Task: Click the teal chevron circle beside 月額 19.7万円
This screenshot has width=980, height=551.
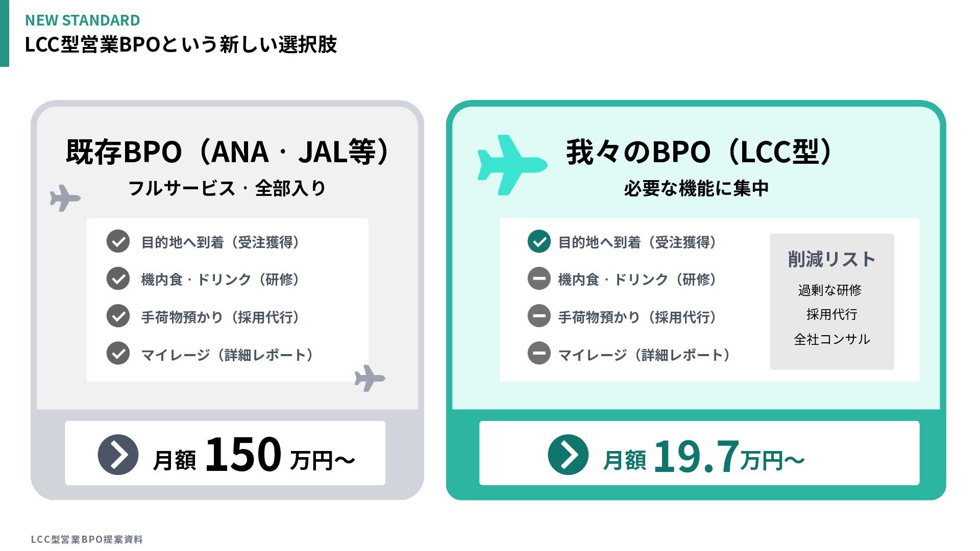Action: coord(568,455)
